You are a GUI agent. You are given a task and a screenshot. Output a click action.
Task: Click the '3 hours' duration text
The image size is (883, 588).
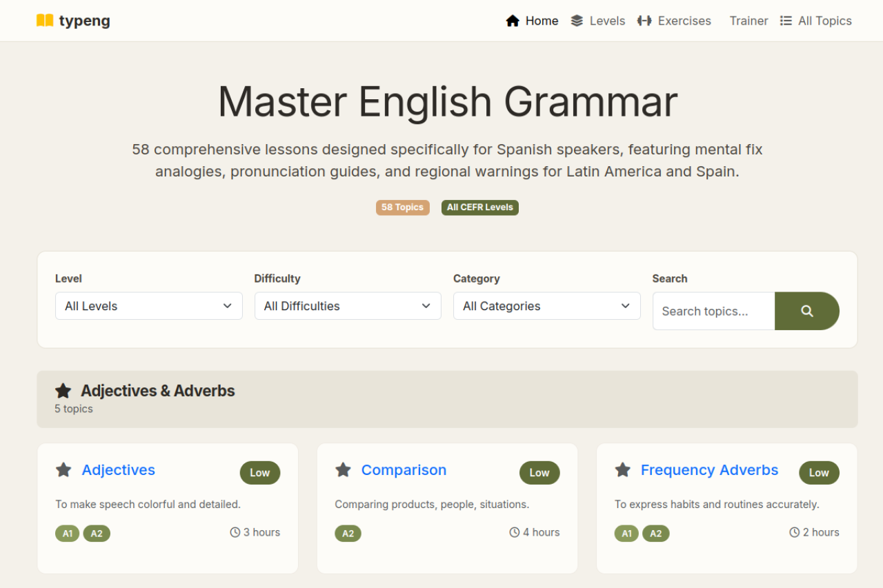point(262,532)
